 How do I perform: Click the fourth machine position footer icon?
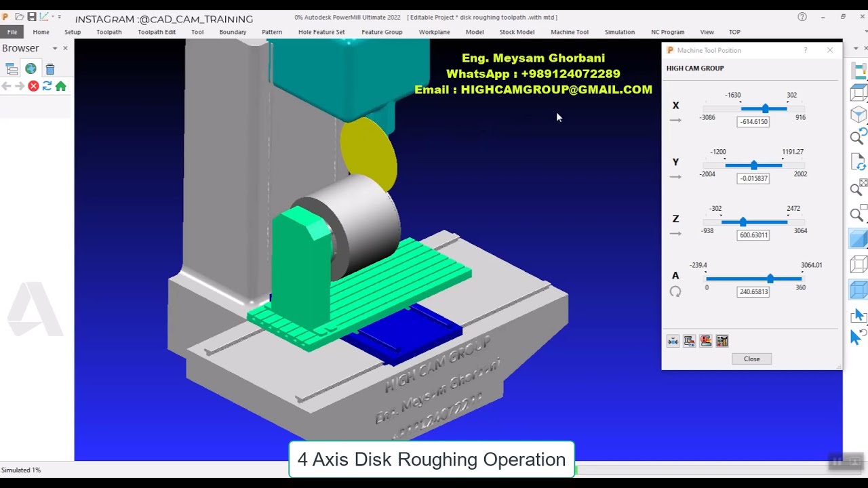coord(722,341)
